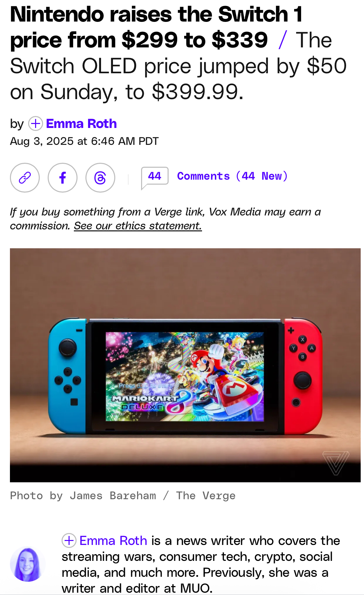Open Comments (44 New) link

[232, 176]
